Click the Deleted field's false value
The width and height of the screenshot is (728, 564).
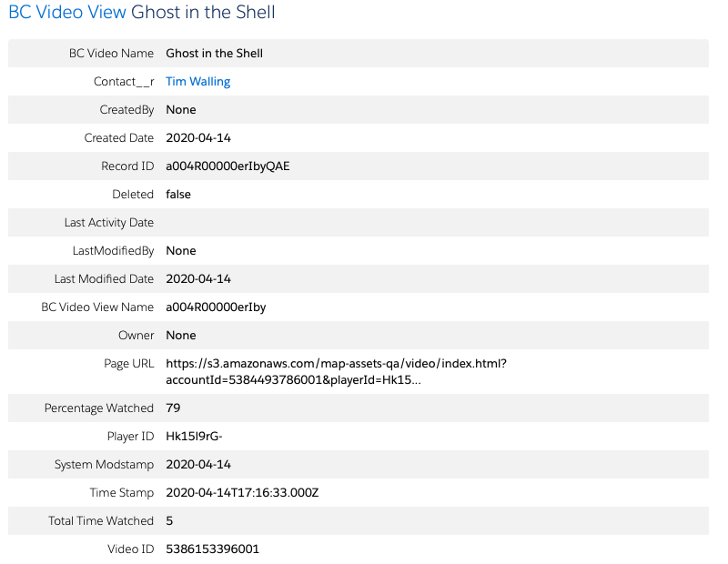click(x=178, y=195)
